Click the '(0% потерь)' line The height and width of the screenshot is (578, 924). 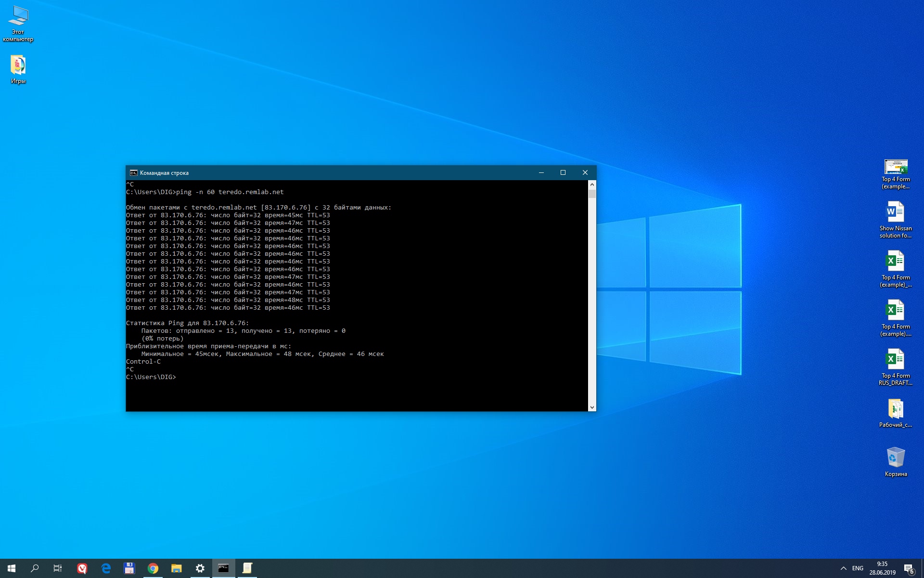pyautogui.click(x=163, y=339)
